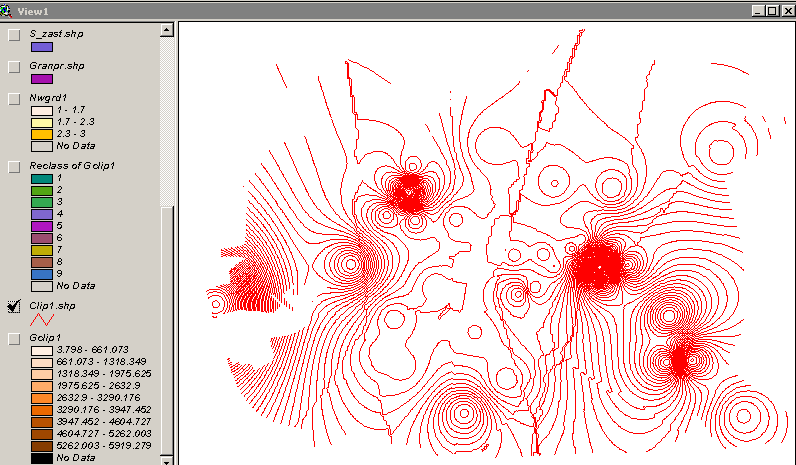Maximize the View1 window
The image size is (796, 465).
coord(772,11)
